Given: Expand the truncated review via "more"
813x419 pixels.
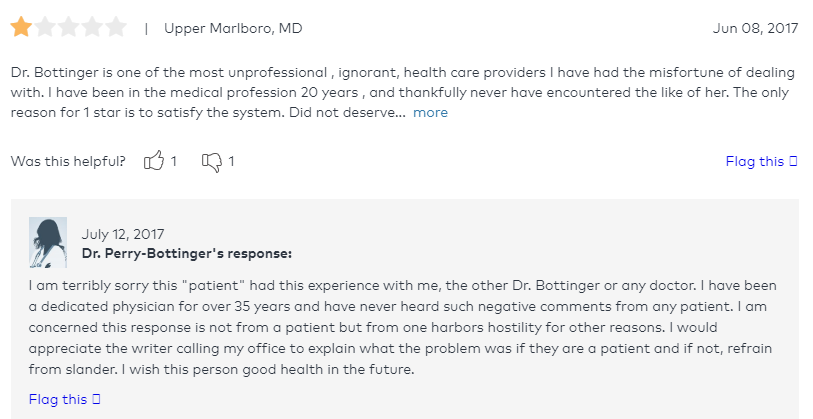Looking at the screenshot, I should [430, 113].
